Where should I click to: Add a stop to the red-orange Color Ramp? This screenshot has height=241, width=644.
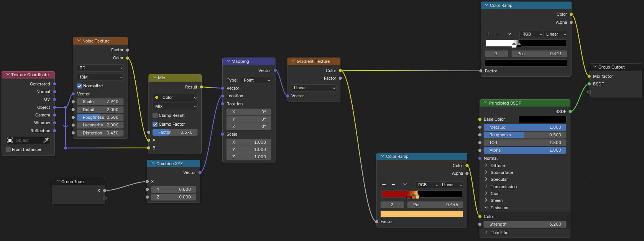(384, 185)
